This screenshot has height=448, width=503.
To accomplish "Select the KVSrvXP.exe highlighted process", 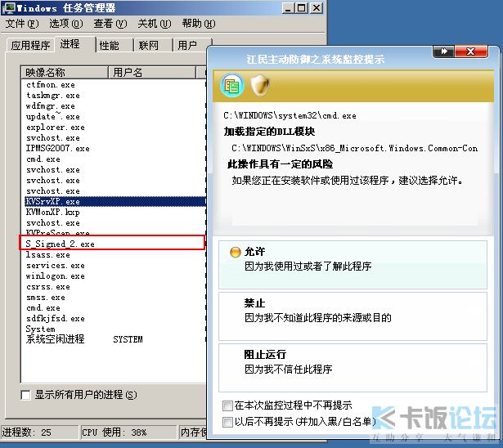I will [115, 201].
